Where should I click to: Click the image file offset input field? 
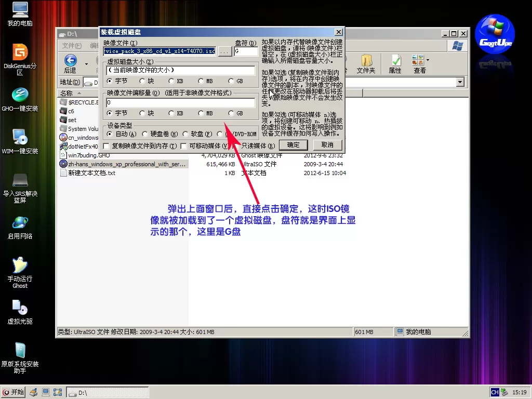(x=180, y=103)
